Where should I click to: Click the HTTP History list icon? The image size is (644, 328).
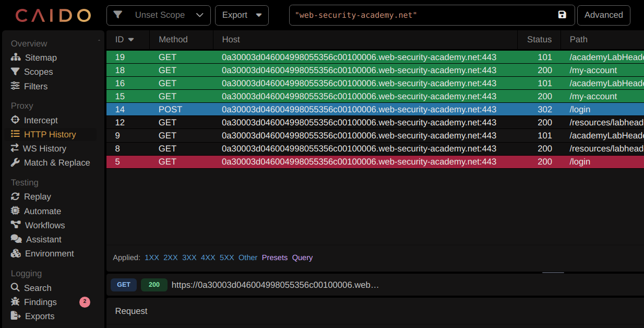tap(15, 134)
